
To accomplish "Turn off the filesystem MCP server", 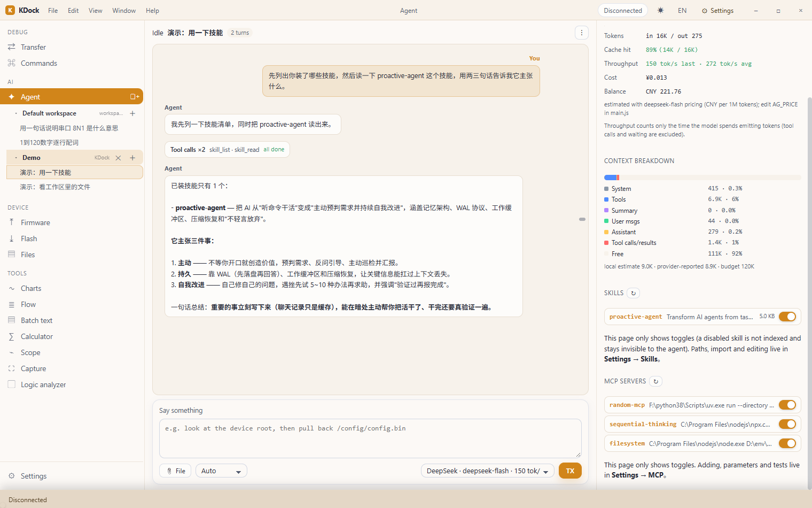I will (x=787, y=443).
